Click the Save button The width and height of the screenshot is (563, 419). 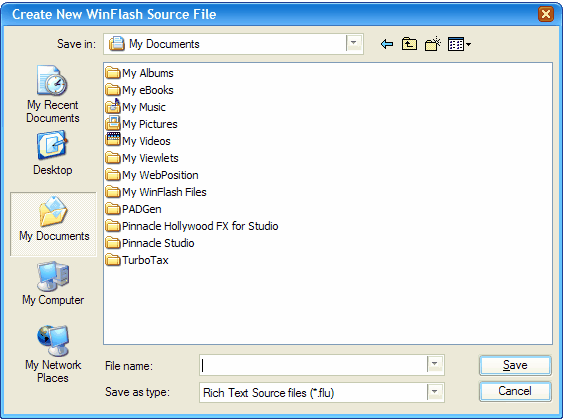point(515,365)
